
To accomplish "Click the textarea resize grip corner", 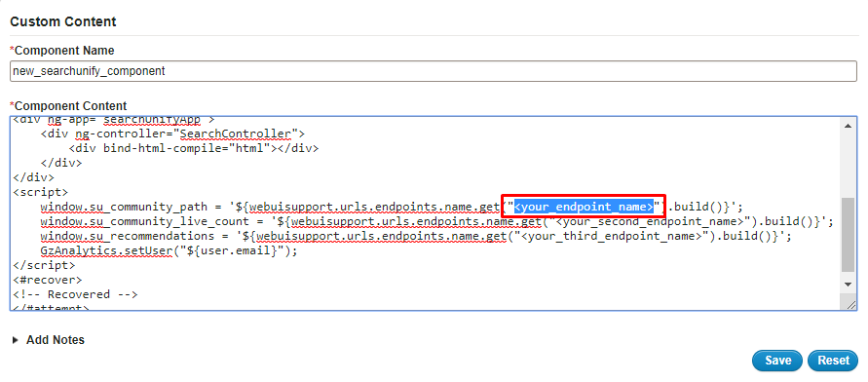I will point(850,304).
